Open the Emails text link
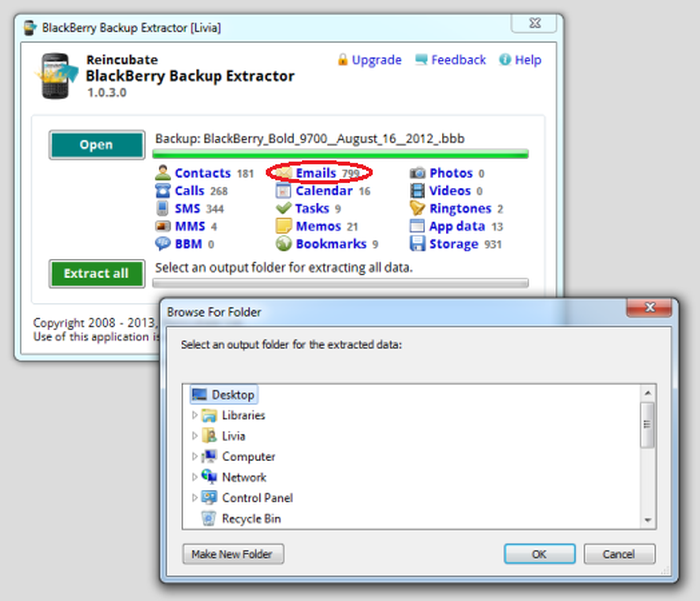 click(316, 173)
